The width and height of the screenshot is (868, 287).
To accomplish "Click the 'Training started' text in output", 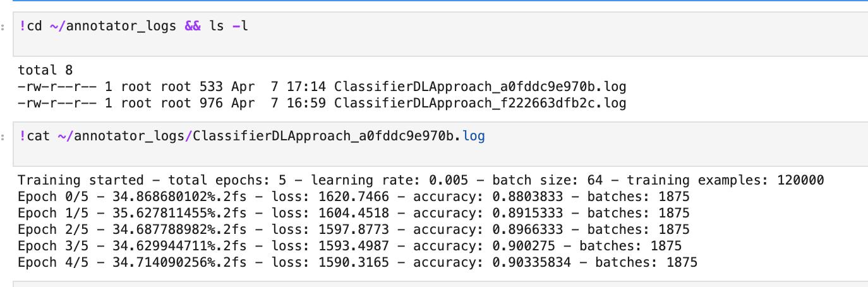I will 76,180.
